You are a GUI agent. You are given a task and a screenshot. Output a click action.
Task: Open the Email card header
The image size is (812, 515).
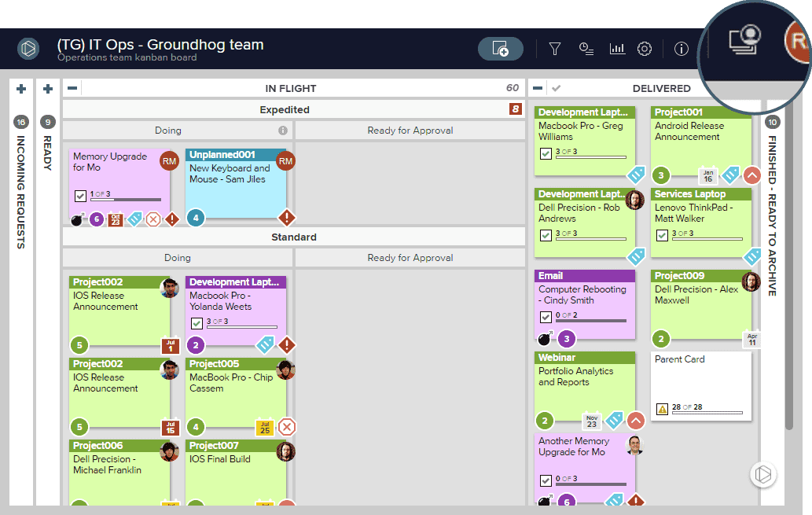pos(585,276)
